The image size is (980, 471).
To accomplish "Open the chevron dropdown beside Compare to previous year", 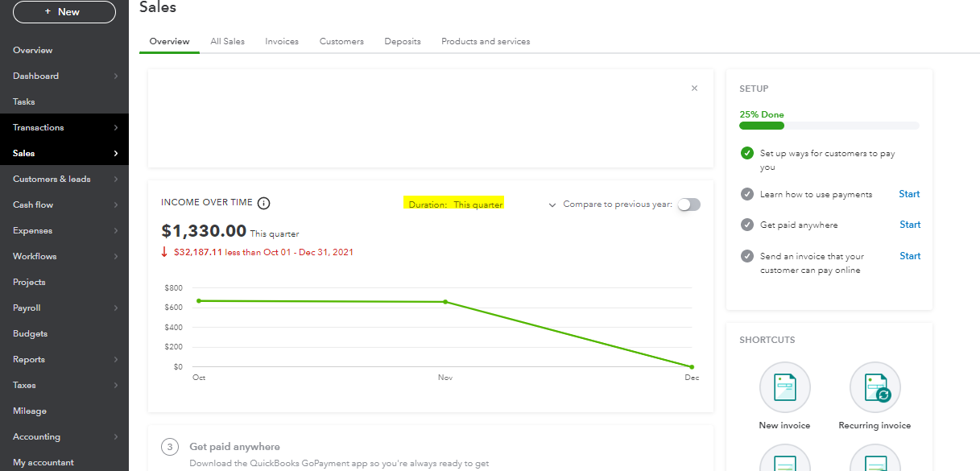I will (552, 205).
